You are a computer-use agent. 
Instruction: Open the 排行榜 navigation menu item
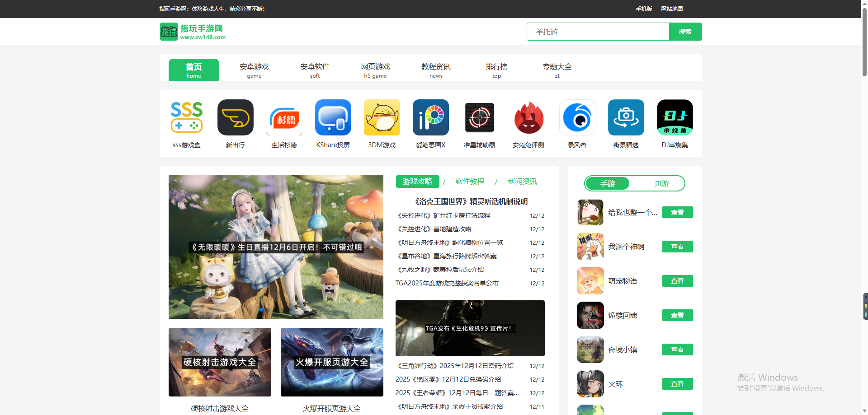(x=496, y=70)
